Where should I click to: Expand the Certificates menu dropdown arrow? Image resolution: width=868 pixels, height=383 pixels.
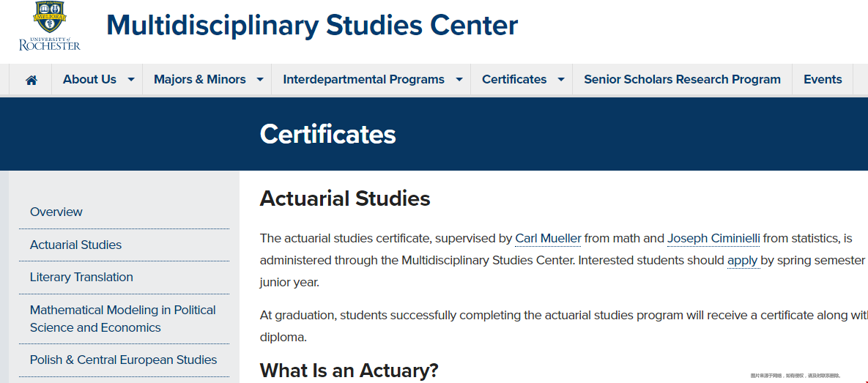[x=561, y=80]
